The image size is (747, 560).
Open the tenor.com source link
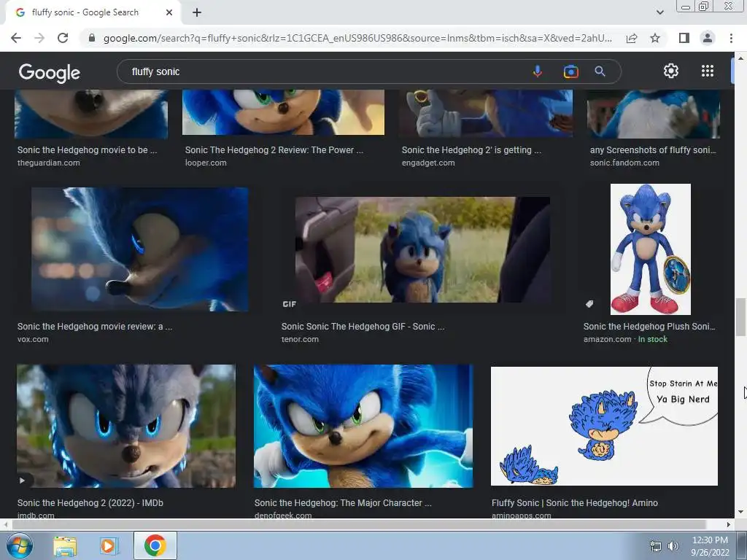tap(300, 340)
